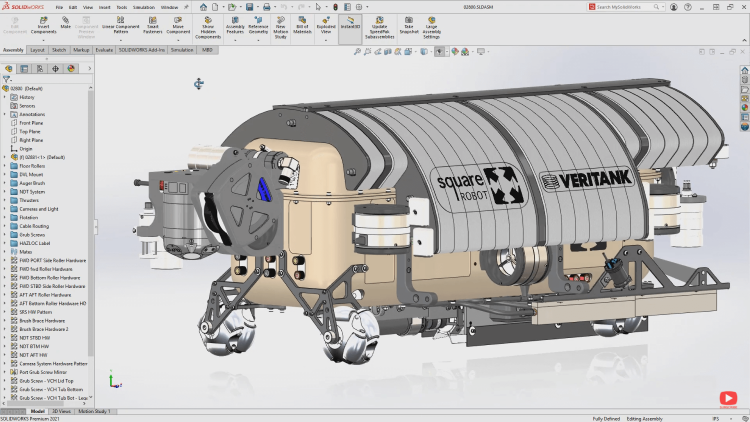The image size is (750, 422).
Task: Expand the Cable Routing folder
Action: tap(5, 226)
